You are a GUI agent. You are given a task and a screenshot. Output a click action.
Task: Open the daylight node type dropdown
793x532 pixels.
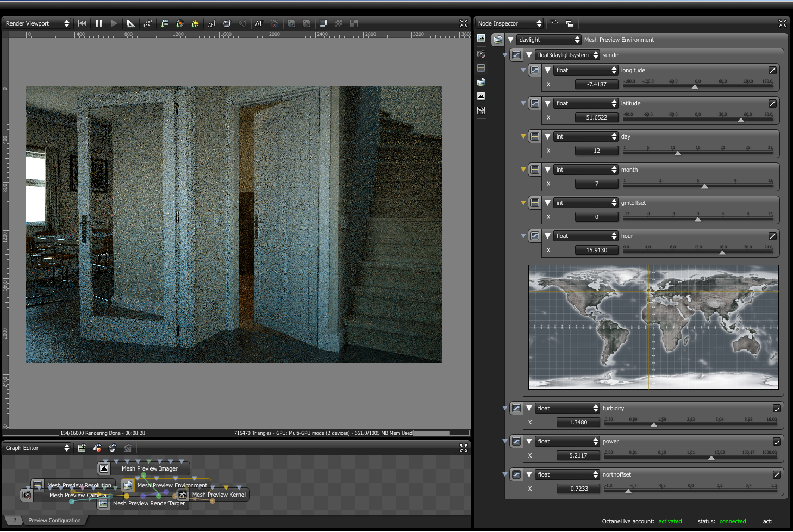(548, 40)
